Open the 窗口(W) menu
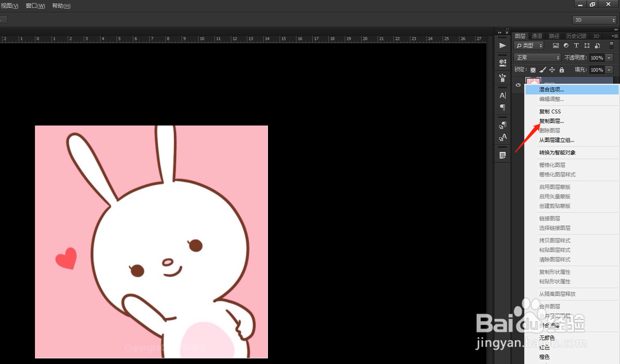 tap(35, 6)
